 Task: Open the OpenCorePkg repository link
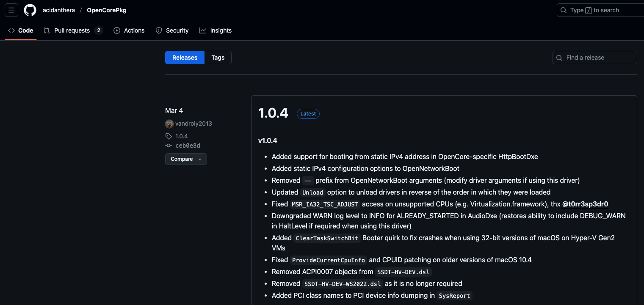pyautogui.click(x=107, y=10)
